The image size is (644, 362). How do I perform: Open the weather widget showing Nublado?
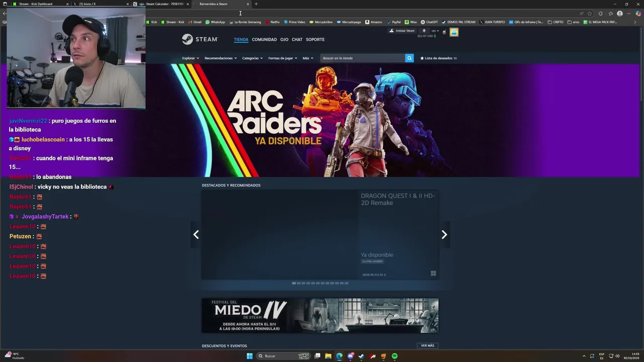pos(14,356)
